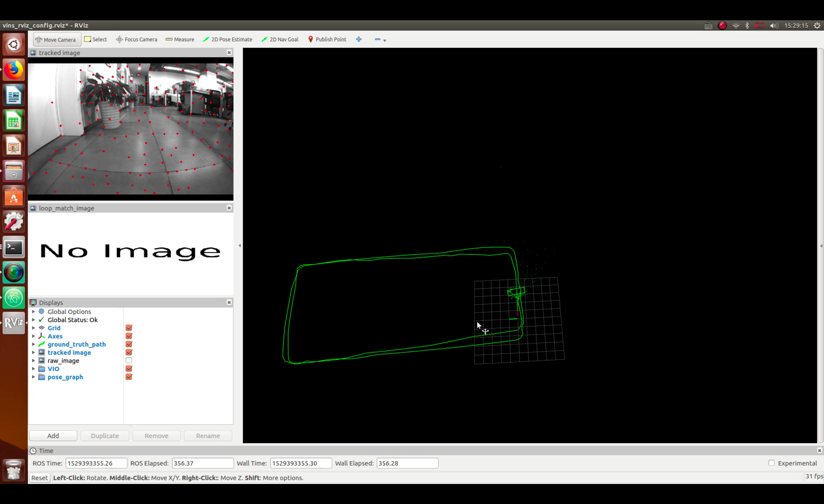Viewport: 824px width, 504px height.
Task: Expand the Global Options tree item
Action: [x=33, y=311]
